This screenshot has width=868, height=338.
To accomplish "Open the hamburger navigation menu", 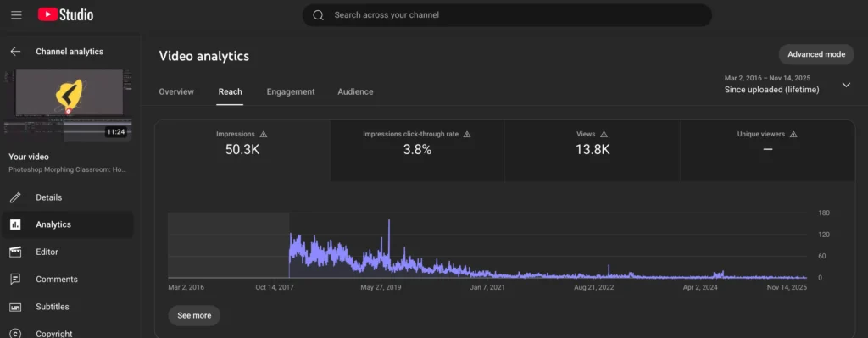I will pos(16,15).
